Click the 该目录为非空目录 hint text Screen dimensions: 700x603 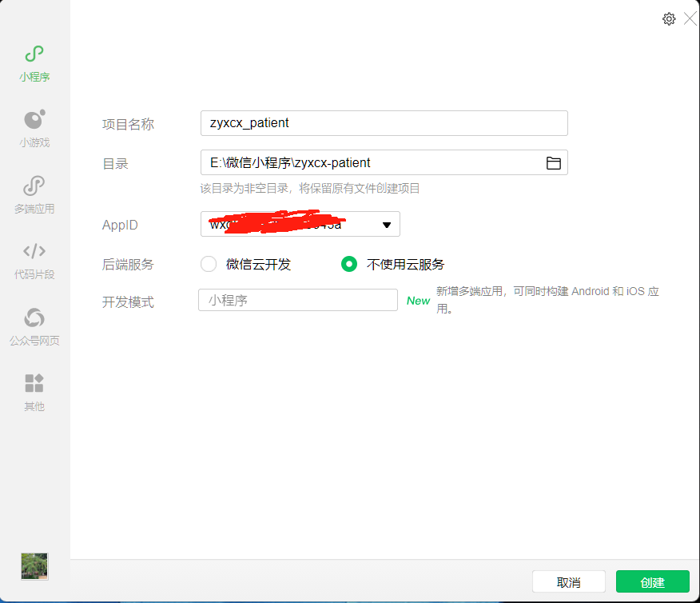point(310,189)
